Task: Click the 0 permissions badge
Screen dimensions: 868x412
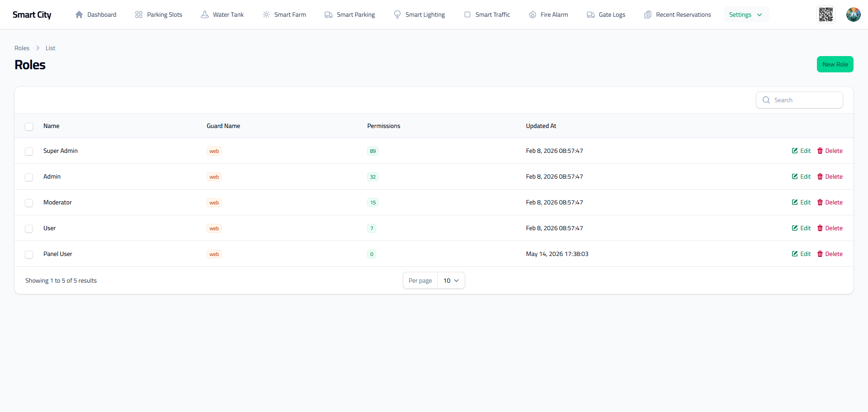Action: [372, 254]
